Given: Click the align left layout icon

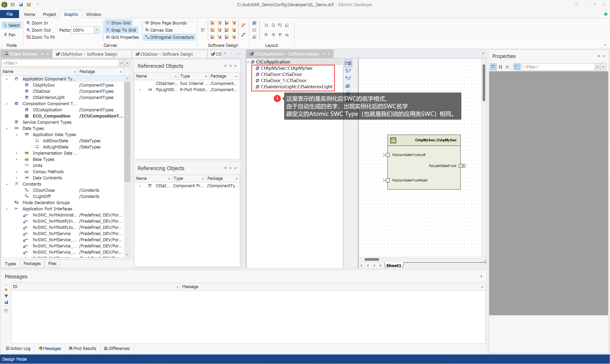Looking at the screenshot, I should [x=266, y=35].
